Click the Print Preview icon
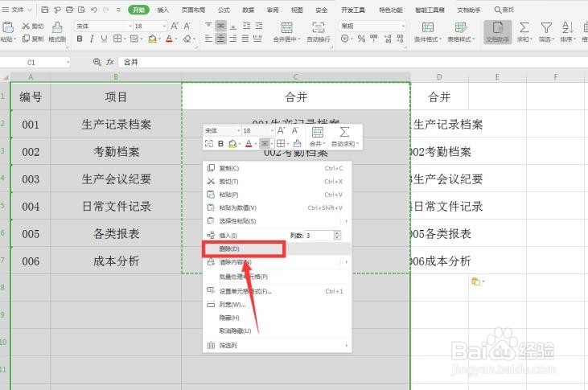Viewport: 588px width, 390px height. [x=81, y=10]
